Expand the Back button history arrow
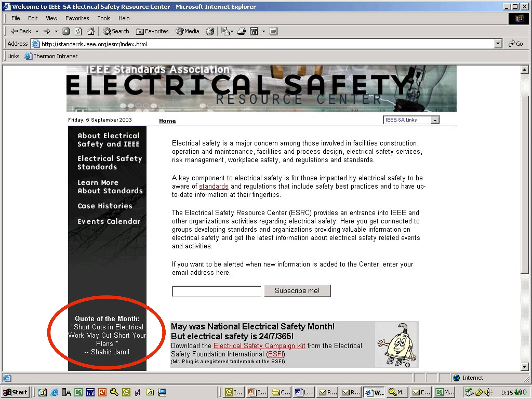This screenshot has width=532, height=399. click(37, 31)
